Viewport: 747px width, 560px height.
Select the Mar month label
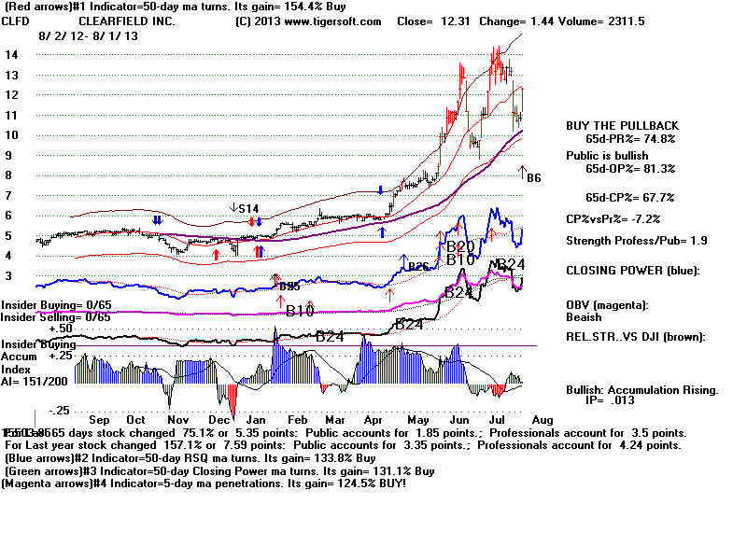[x=335, y=420]
